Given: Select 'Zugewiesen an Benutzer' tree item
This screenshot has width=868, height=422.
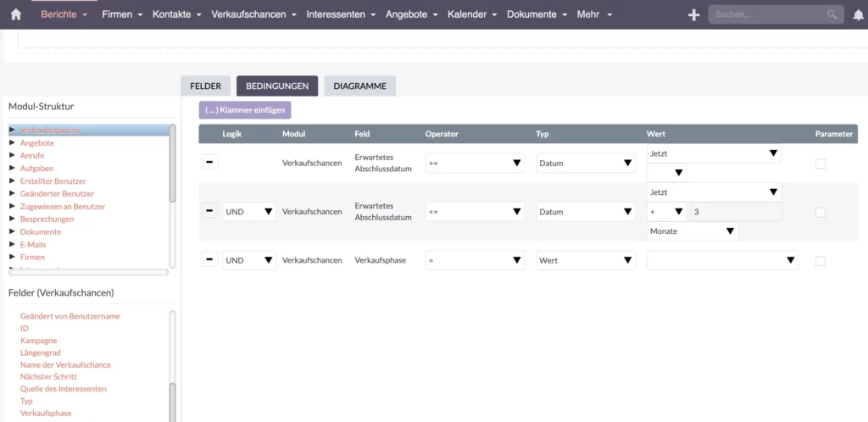Looking at the screenshot, I should [x=63, y=206].
